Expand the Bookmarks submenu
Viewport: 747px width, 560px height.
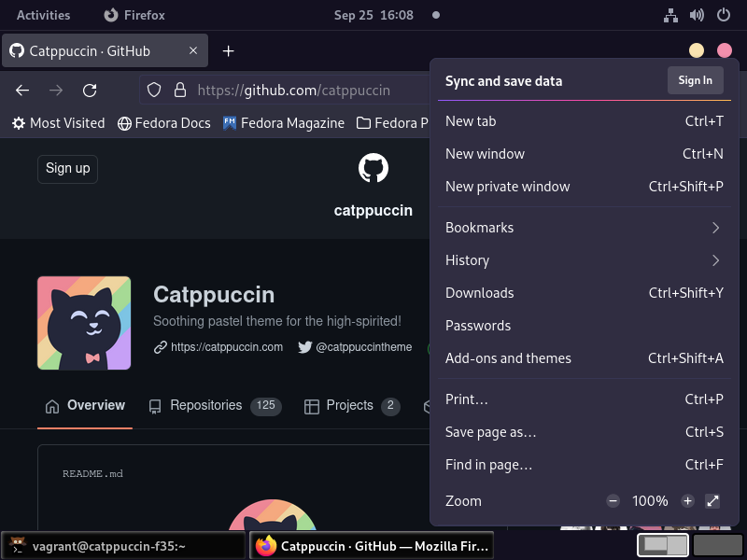(x=585, y=228)
